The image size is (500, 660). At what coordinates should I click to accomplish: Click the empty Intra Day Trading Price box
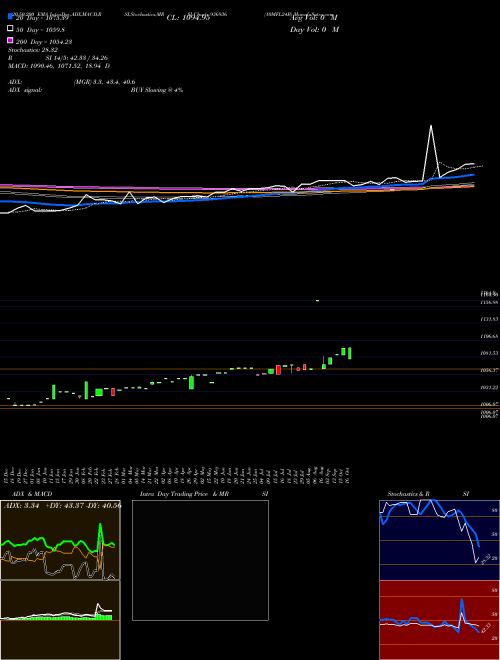click(200, 560)
